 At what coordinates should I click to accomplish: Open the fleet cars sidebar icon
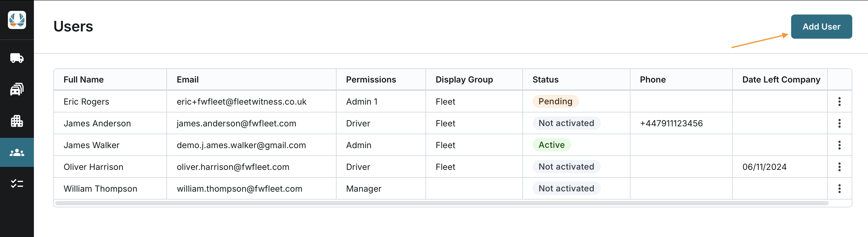17,89
